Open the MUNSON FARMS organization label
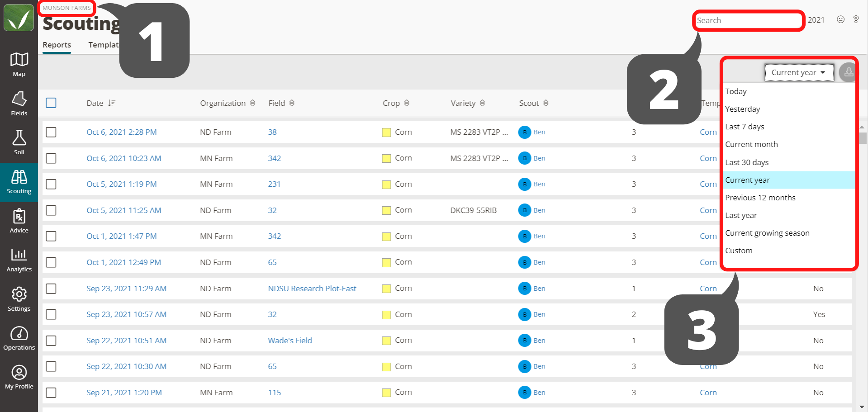Image resolution: width=868 pixels, height=412 pixels. pos(66,8)
